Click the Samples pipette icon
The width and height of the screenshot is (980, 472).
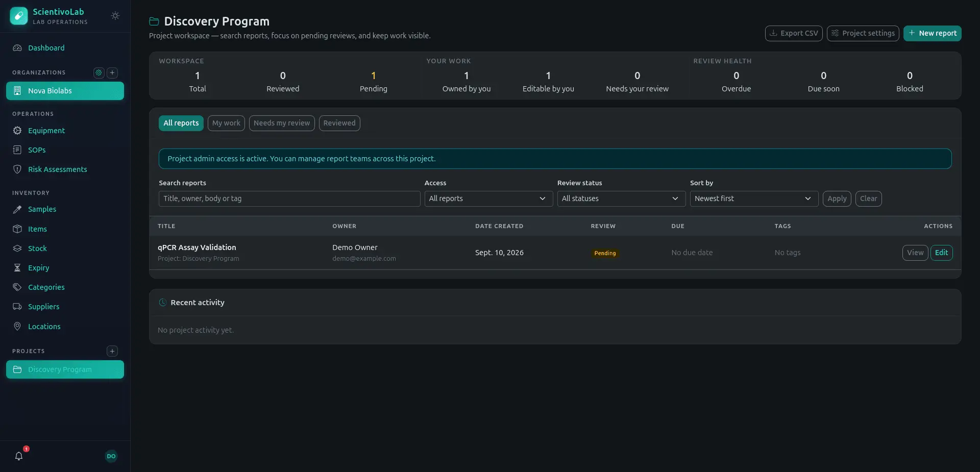click(17, 209)
